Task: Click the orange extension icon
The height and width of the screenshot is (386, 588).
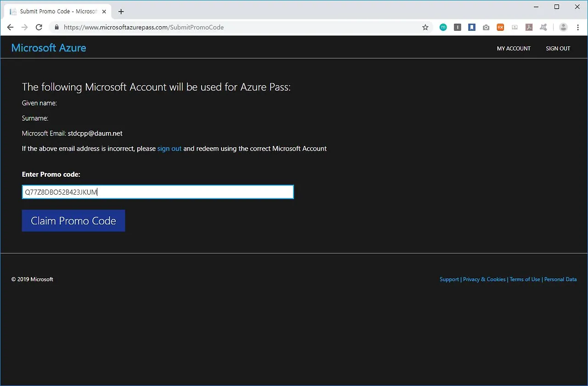Action: (x=500, y=27)
